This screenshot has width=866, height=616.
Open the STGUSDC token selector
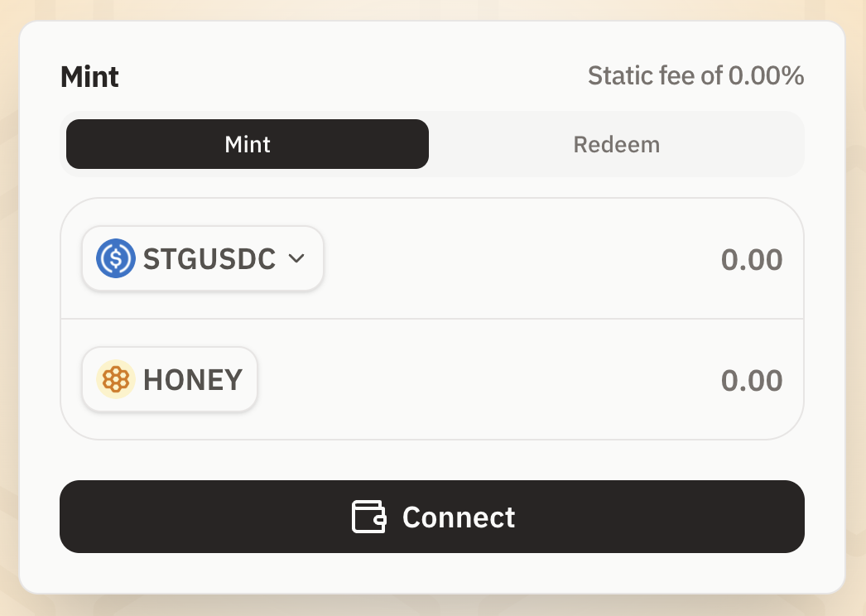point(202,258)
